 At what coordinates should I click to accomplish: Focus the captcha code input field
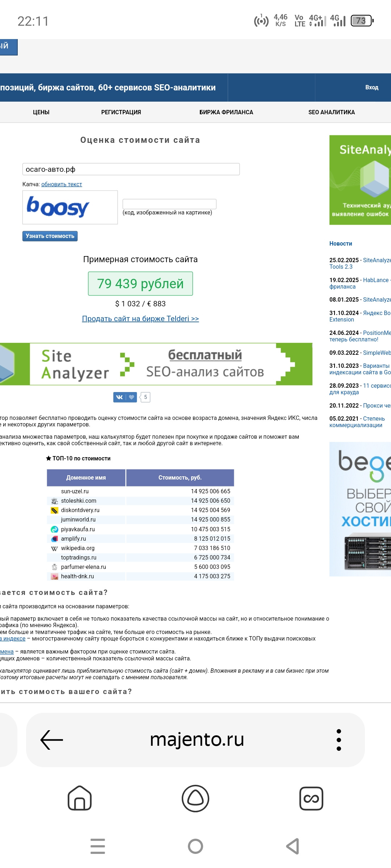pyautogui.click(x=169, y=204)
